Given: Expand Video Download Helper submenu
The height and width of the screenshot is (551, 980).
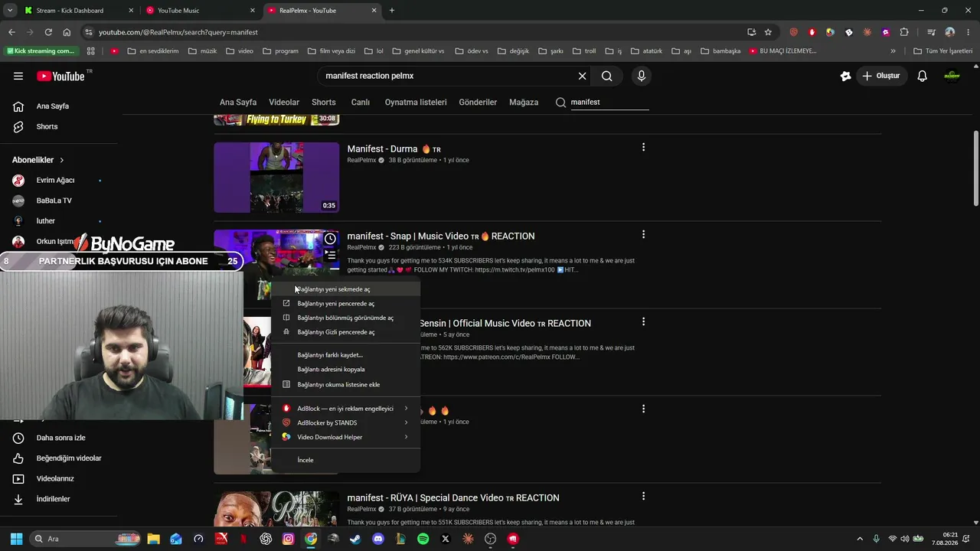Looking at the screenshot, I should coord(345,437).
